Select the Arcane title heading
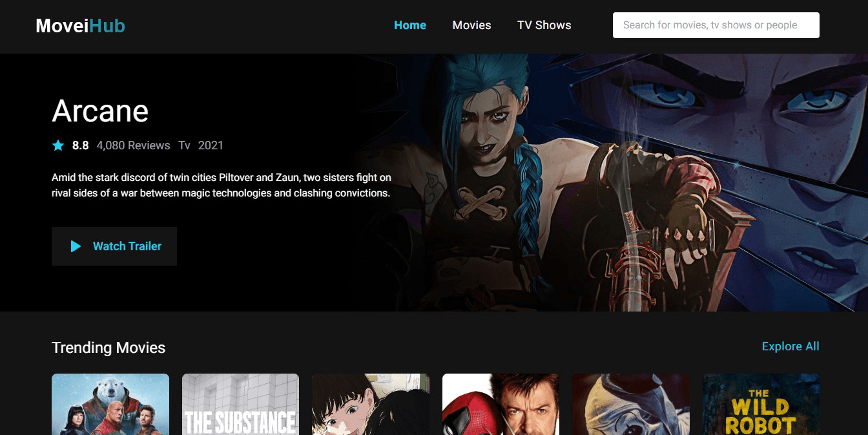This screenshot has width=868, height=435. coord(100,111)
